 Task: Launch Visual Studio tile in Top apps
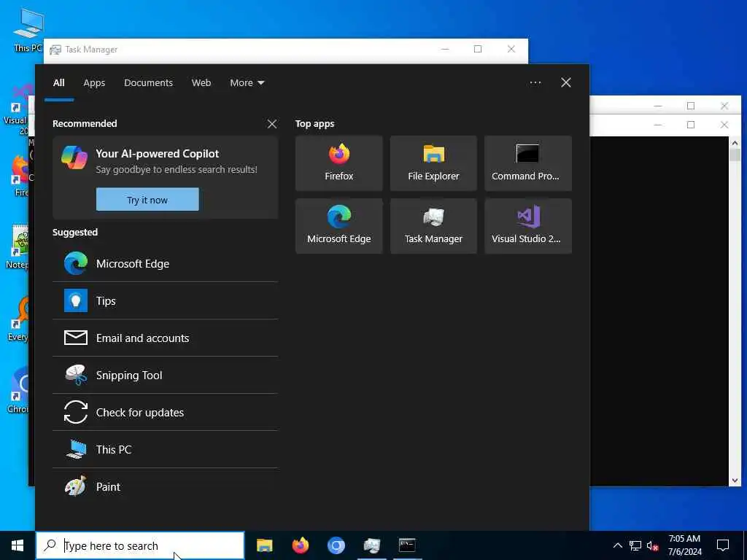[x=528, y=226]
